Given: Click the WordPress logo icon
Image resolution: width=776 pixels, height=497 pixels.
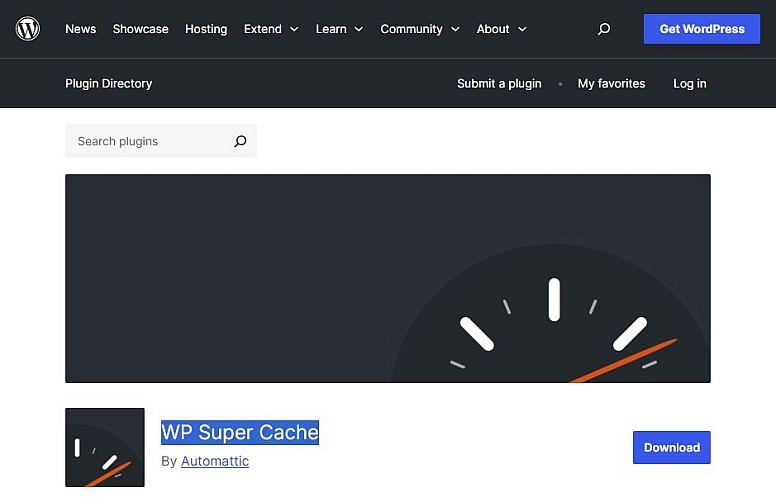Looking at the screenshot, I should tap(28, 29).
